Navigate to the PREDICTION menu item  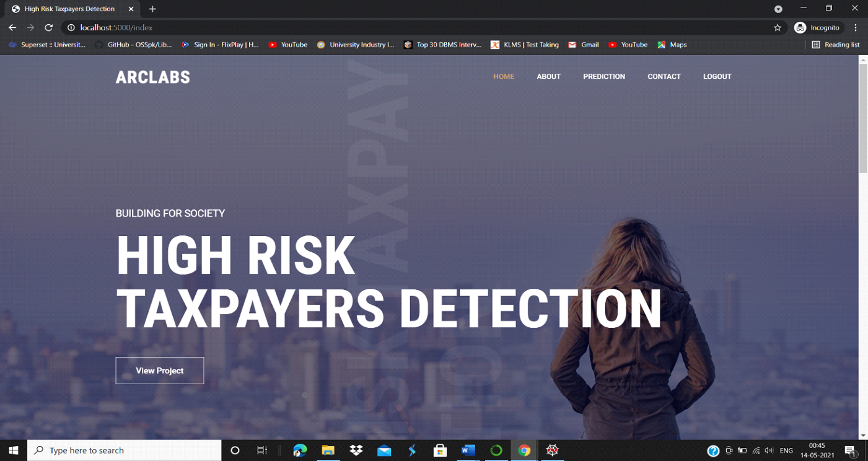pyautogui.click(x=603, y=76)
